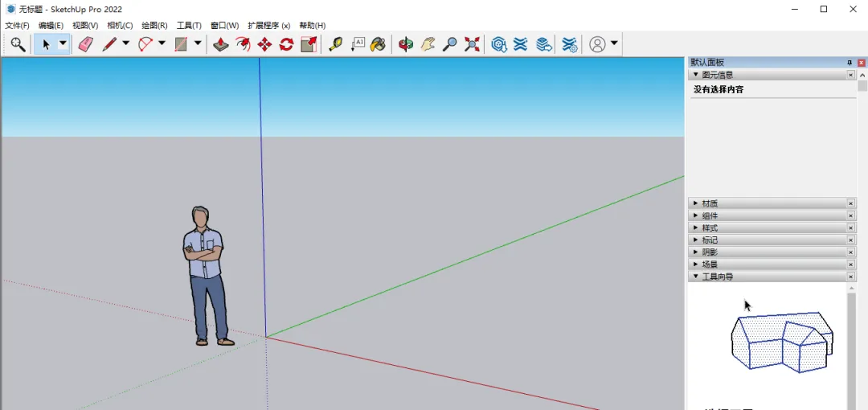This screenshot has height=410, width=868.
Task: Open the Extension Manager icon
Action: 570,44
